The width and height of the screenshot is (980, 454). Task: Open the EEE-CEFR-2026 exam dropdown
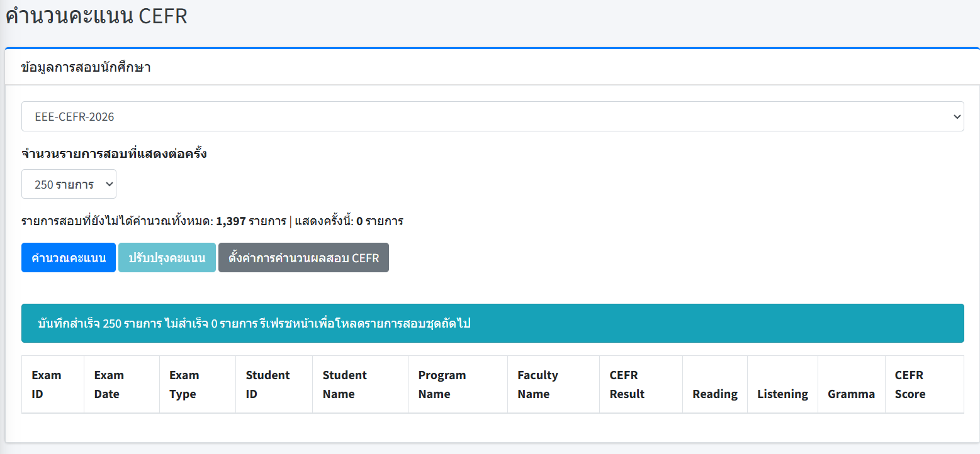point(492,116)
